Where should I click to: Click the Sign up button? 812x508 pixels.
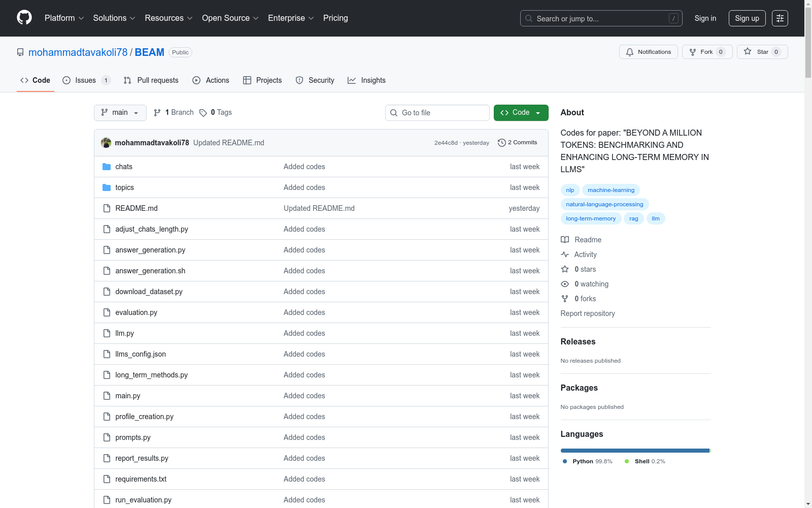point(747,18)
